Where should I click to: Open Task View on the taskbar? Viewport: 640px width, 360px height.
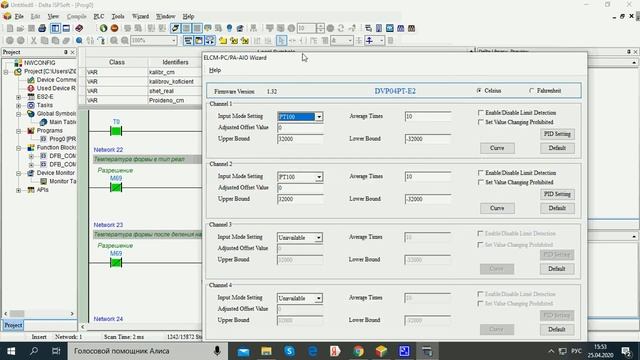pyautogui.click(x=56, y=351)
